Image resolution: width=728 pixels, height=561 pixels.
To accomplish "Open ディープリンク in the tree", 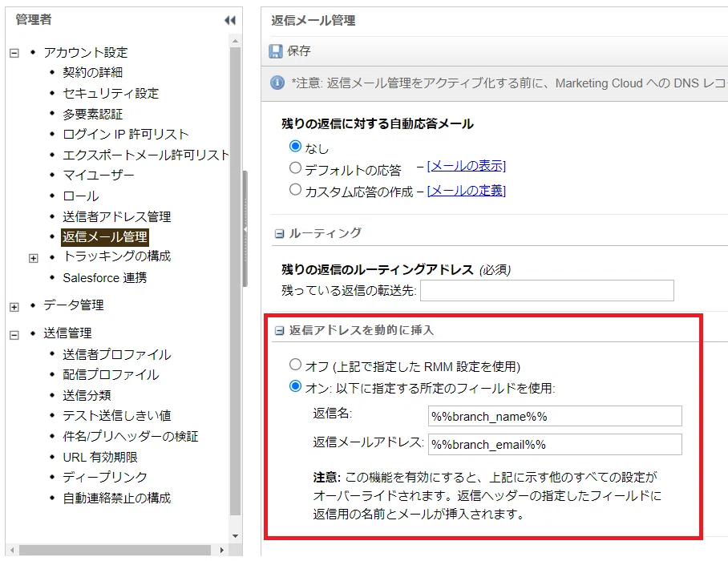I will point(105,478).
